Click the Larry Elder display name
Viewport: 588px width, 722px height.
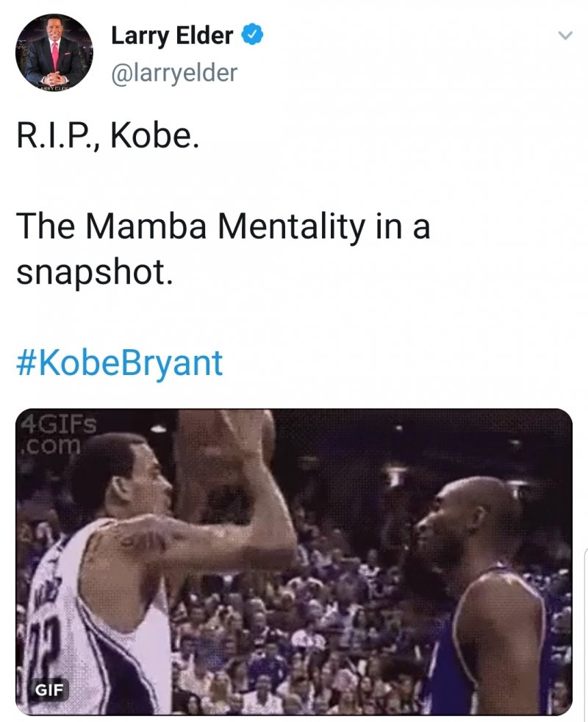click(x=172, y=35)
